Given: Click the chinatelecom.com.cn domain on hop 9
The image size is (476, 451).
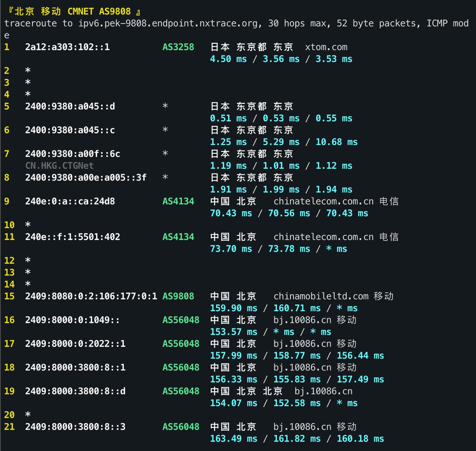Looking at the screenshot, I should coord(324,201).
